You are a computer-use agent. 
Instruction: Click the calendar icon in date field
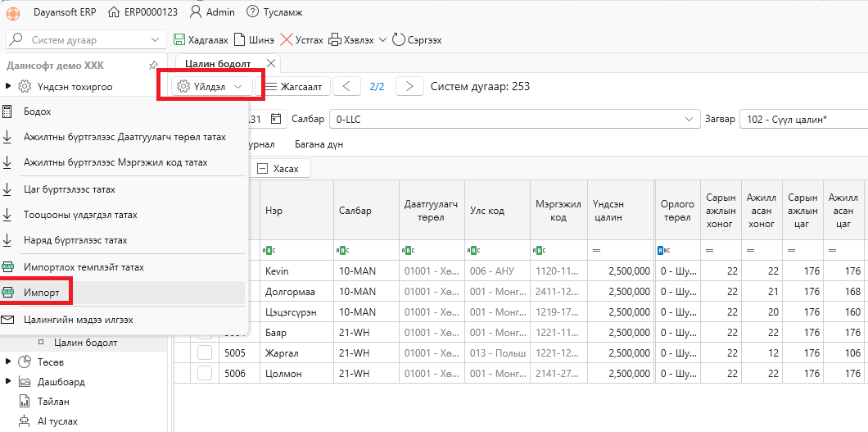point(276,119)
